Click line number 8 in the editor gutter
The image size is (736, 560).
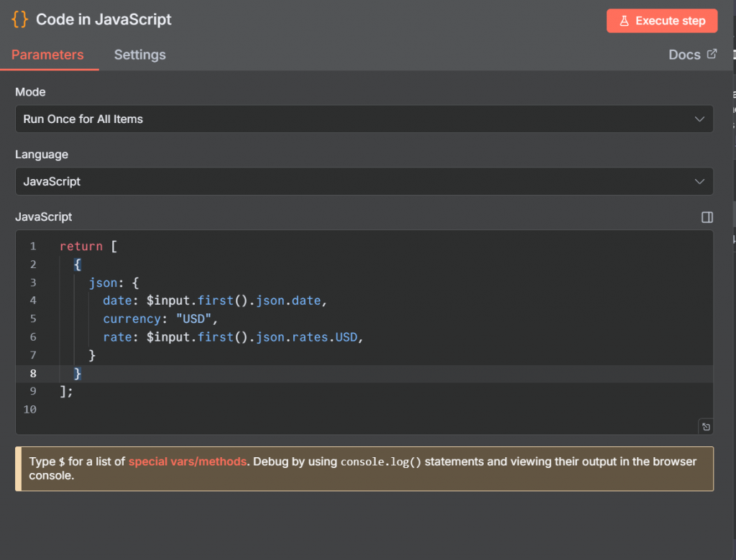33,374
